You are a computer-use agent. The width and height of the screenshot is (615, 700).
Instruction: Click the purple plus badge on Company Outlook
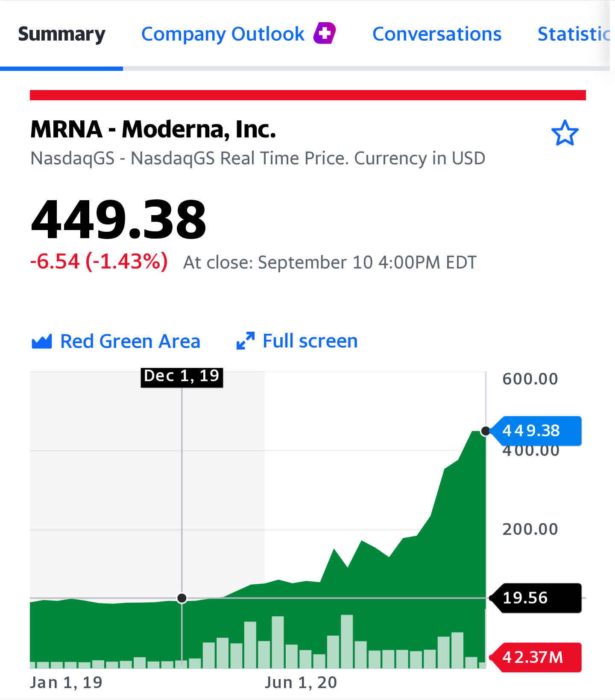coord(325,33)
